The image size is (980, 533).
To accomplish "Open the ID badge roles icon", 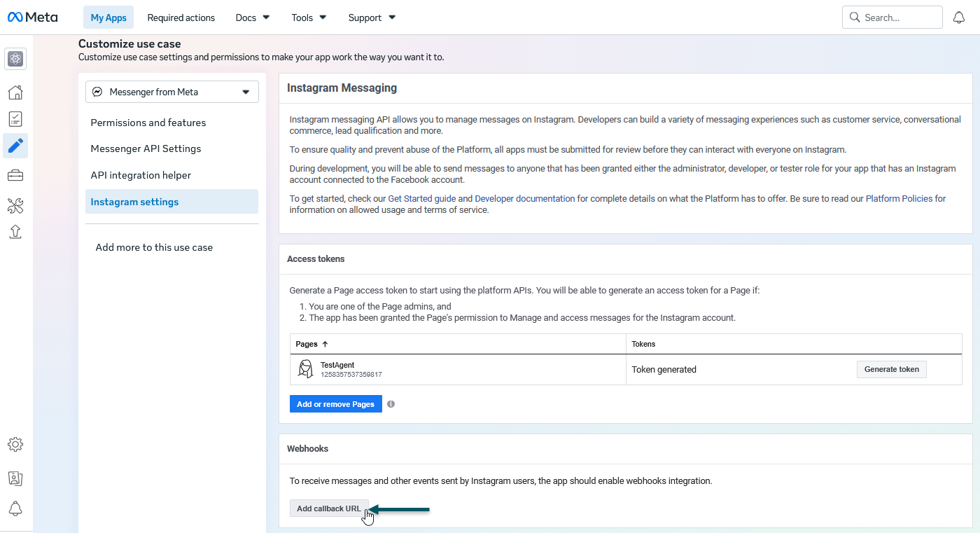I will pos(15,478).
